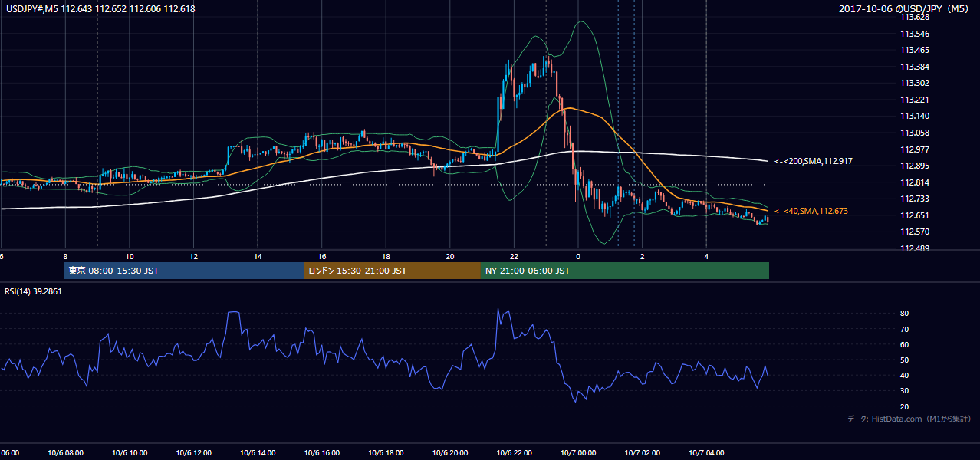980x460 pixels.
Task: Click RSI level 80 on the scale
Action: [905, 314]
